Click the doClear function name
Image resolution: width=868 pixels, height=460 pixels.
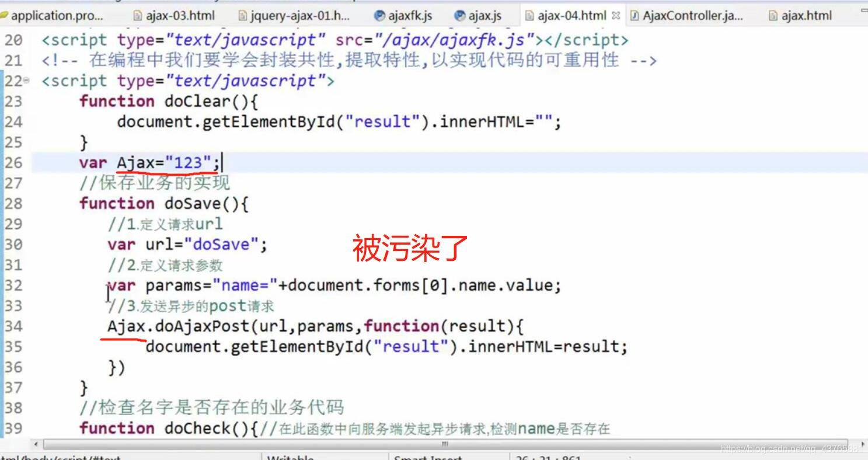[x=197, y=101]
